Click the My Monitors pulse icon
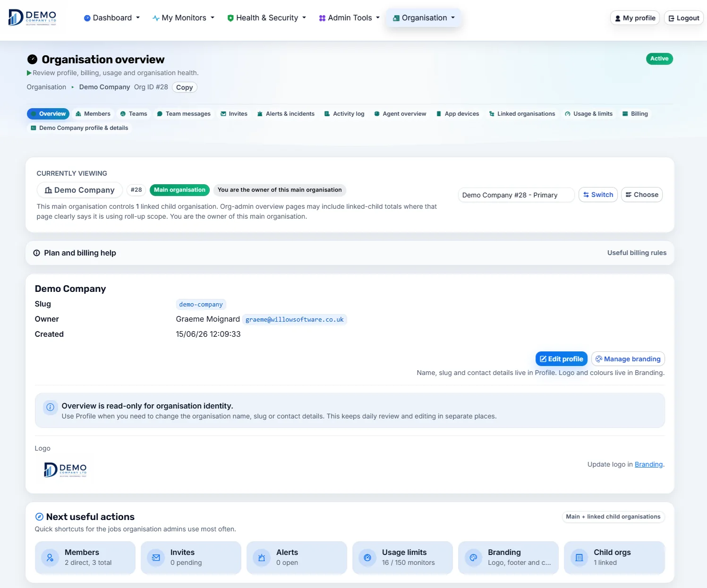The image size is (707, 588). click(x=156, y=18)
